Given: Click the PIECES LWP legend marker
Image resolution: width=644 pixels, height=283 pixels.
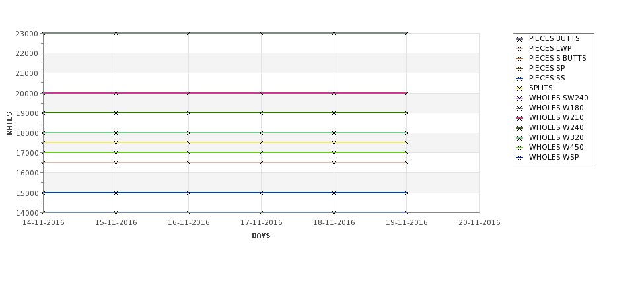Looking at the screenshot, I should click(x=520, y=49).
